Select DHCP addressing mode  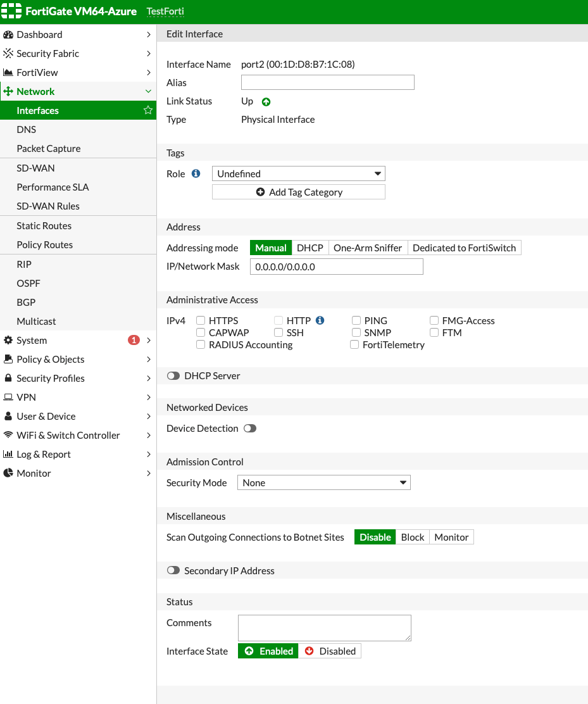point(310,248)
